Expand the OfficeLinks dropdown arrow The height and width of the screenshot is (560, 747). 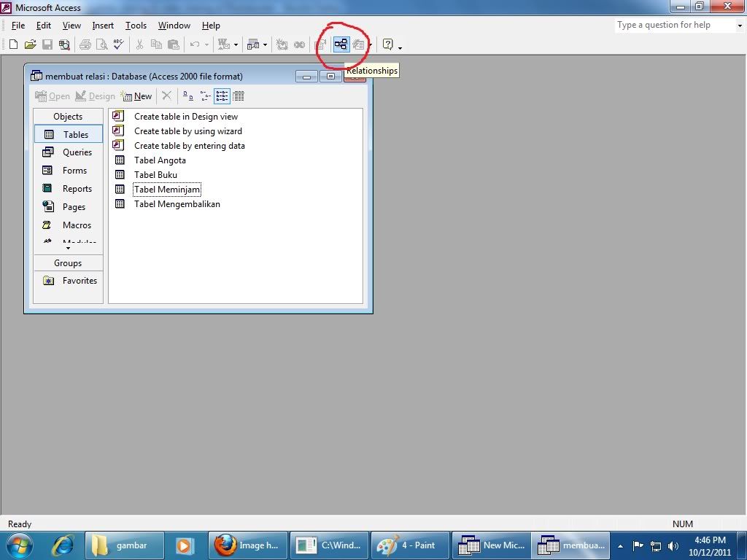click(236, 44)
